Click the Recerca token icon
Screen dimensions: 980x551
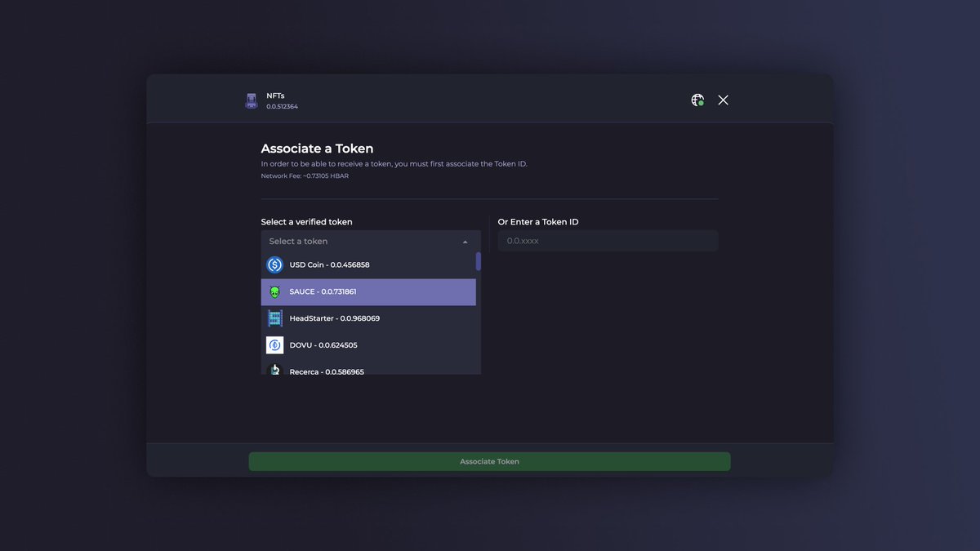click(274, 370)
